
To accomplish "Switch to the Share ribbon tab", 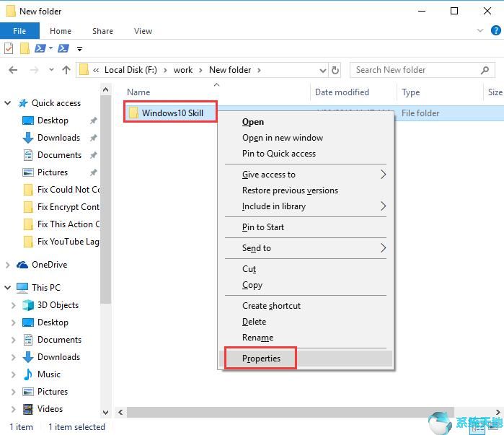I will pos(102,31).
